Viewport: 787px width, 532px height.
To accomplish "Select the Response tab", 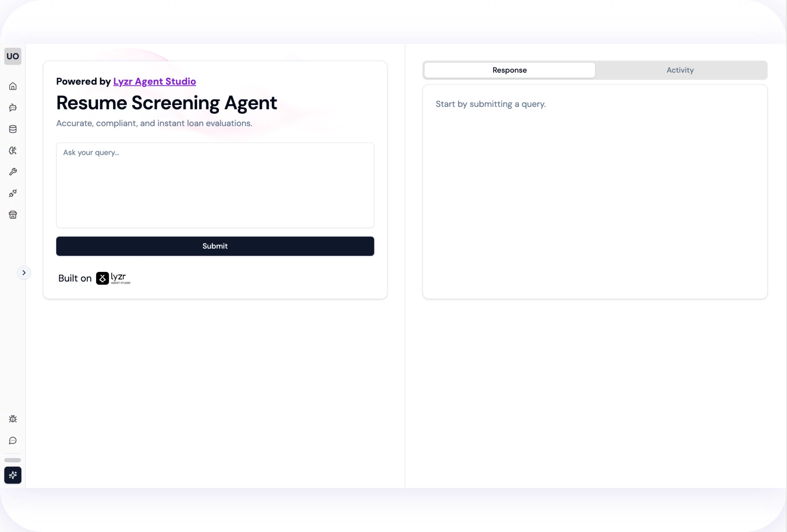I will click(x=509, y=70).
